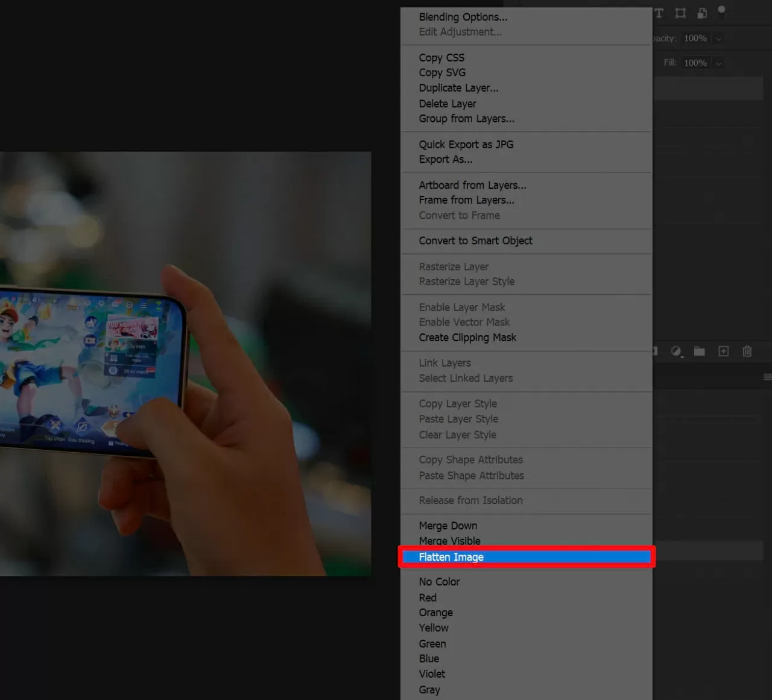Image resolution: width=772 pixels, height=700 pixels.
Task: Click the create new group folder icon
Action: 700,352
